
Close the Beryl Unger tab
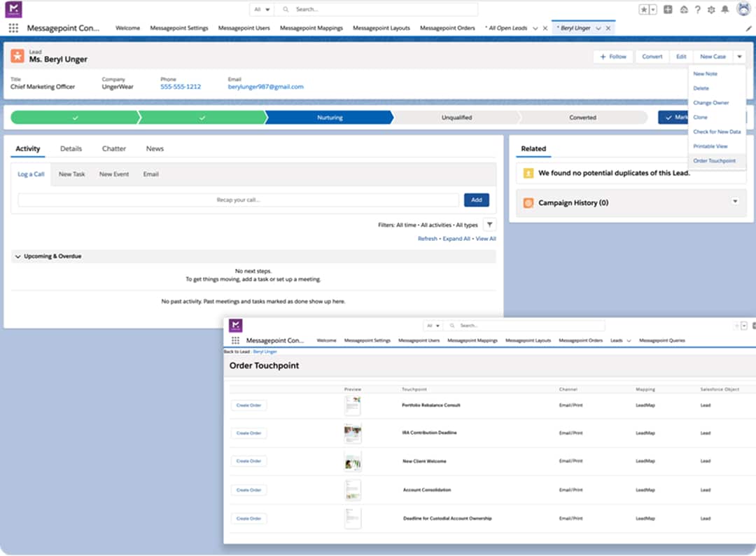(608, 28)
